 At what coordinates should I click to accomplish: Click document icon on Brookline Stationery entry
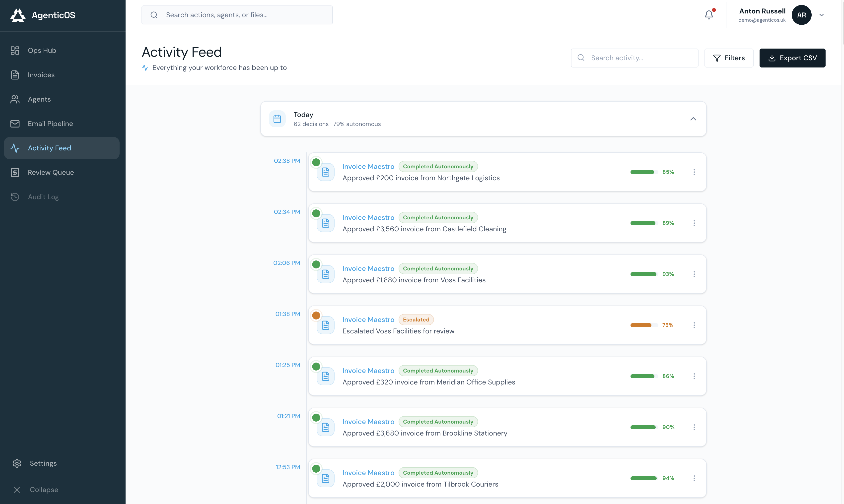pos(326,427)
